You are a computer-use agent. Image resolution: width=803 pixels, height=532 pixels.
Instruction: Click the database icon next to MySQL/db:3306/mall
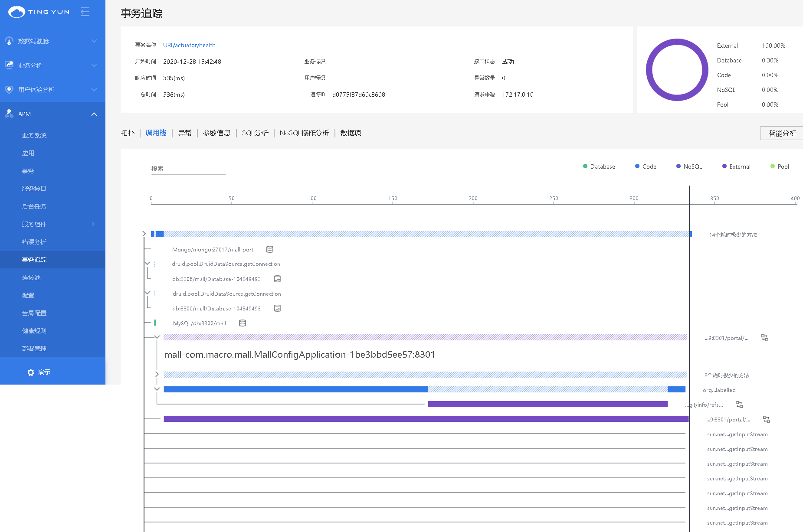[x=243, y=323]
